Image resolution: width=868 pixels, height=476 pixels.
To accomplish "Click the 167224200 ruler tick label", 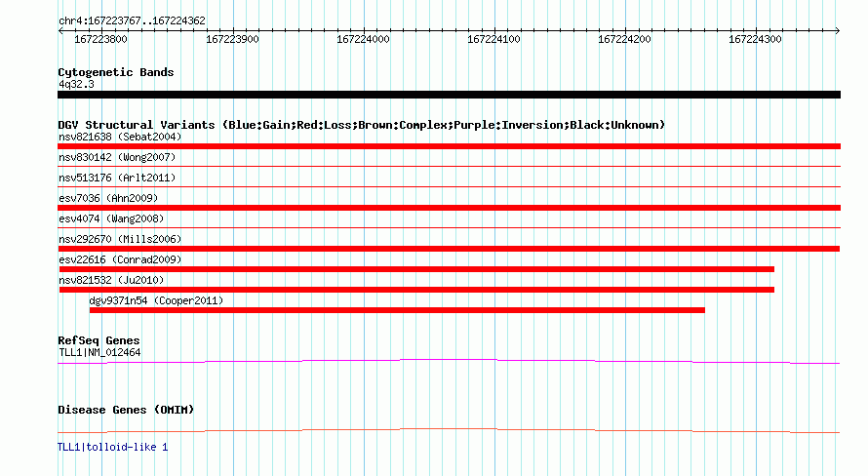I will pos(624,39).
